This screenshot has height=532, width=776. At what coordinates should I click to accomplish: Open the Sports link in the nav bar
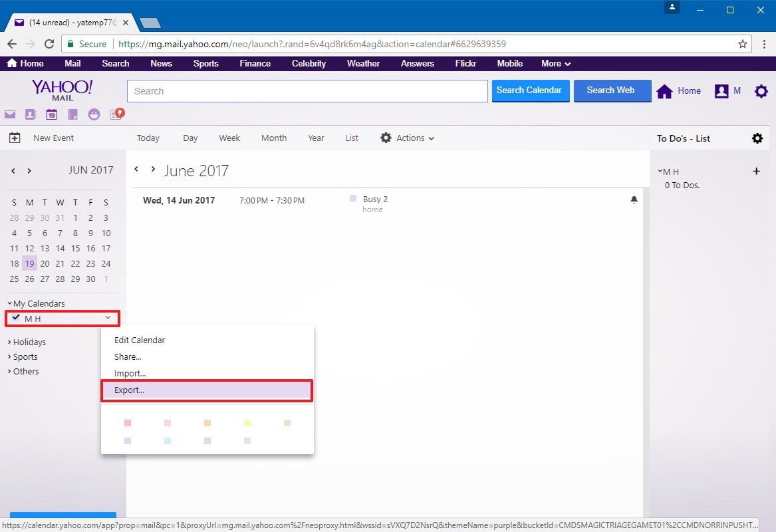(x=206, y=63)
